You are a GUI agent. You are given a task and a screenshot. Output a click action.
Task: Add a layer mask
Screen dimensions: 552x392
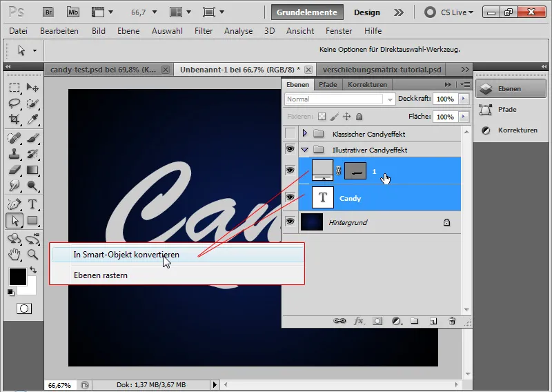(377, 321)
